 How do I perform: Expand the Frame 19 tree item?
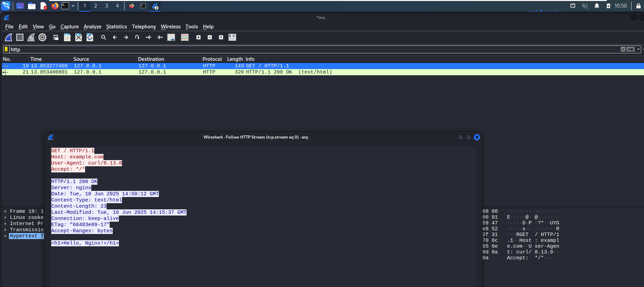tap(5, 211)
